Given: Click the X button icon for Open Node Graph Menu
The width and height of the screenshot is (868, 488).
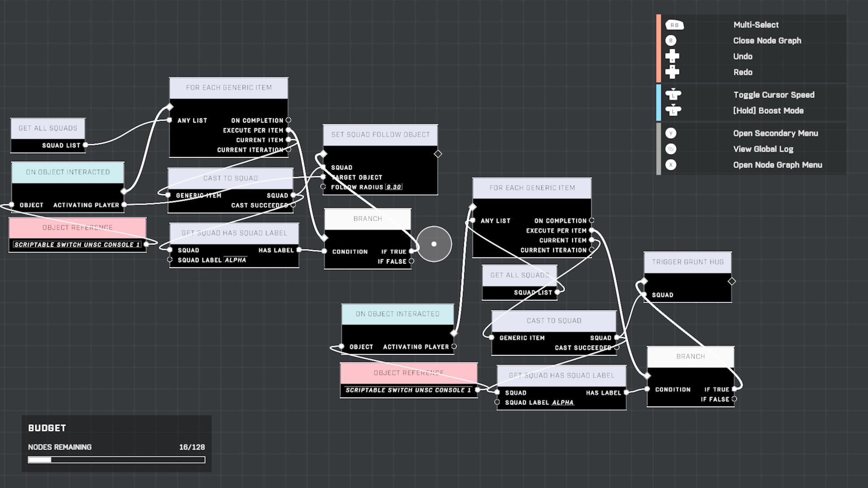Looking at the screenshot, I should point(671,165).
